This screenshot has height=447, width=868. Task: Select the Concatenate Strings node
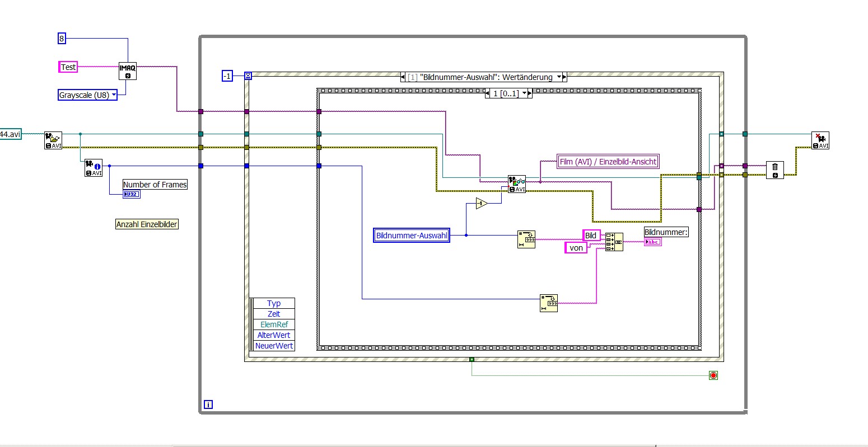615,242
